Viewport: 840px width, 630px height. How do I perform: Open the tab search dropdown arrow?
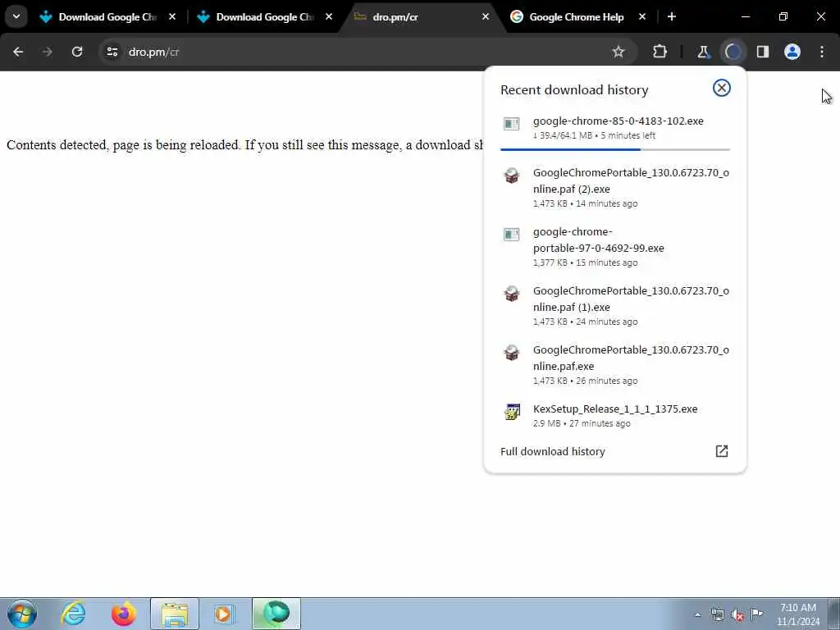[x=16, y=16]
